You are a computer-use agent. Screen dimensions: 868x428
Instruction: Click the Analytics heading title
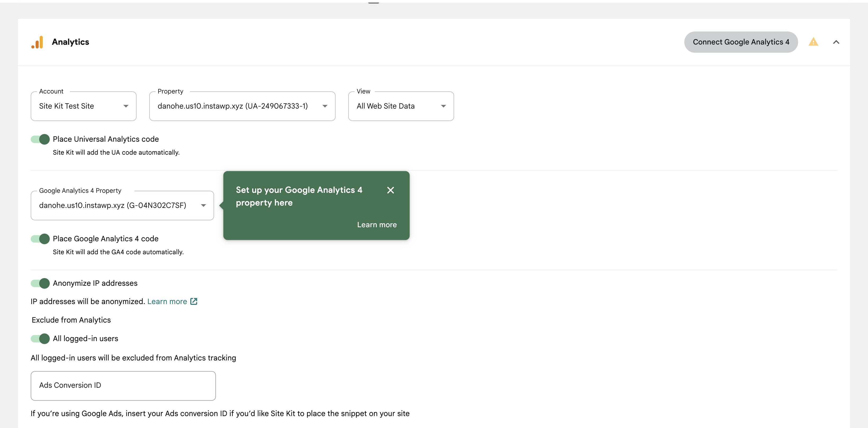(70, 42)
